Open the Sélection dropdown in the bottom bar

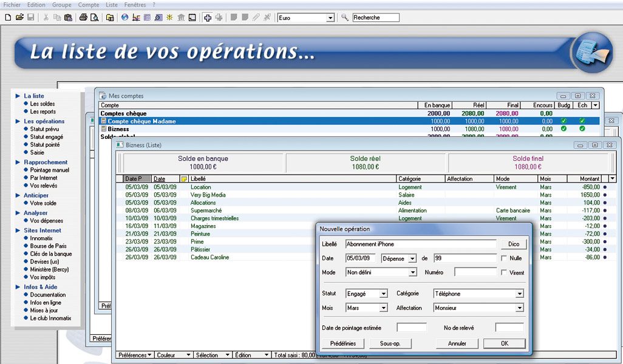(213, 356)
